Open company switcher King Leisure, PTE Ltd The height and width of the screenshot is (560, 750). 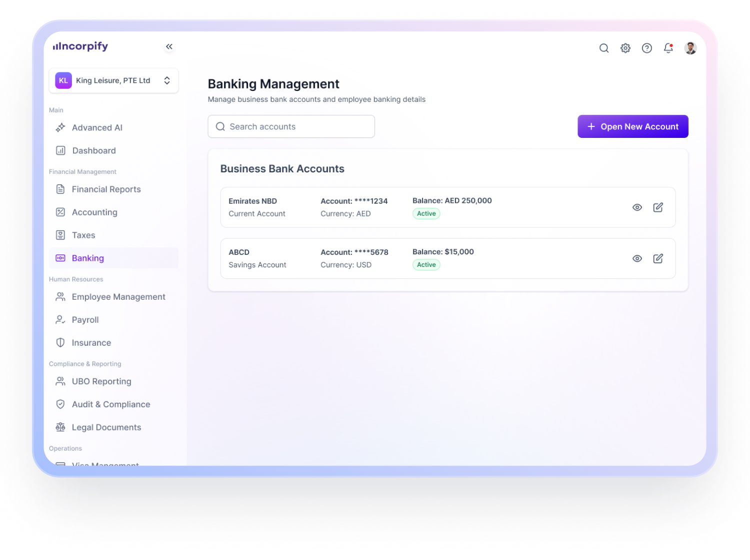114,80
